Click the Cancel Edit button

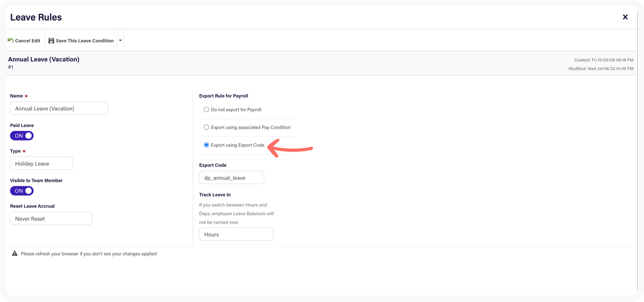click(x=24, y=41)
